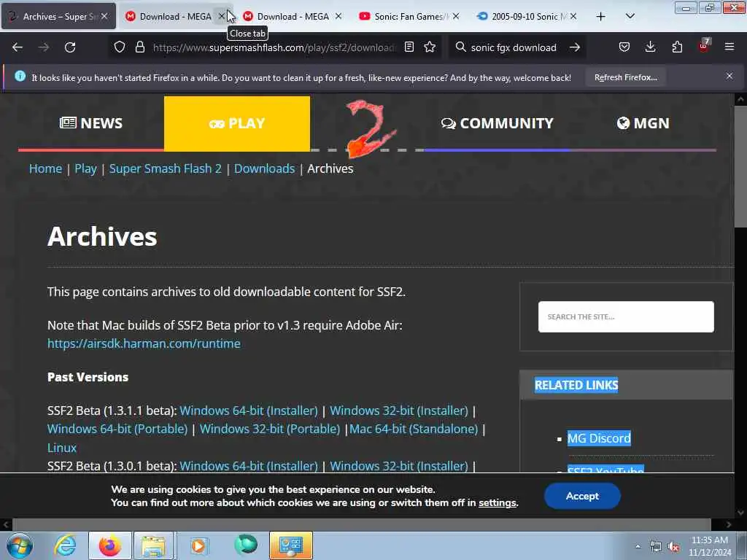Click the padlock site info icon
This screenshot has height=560, width=747.
tap(139, 47)
